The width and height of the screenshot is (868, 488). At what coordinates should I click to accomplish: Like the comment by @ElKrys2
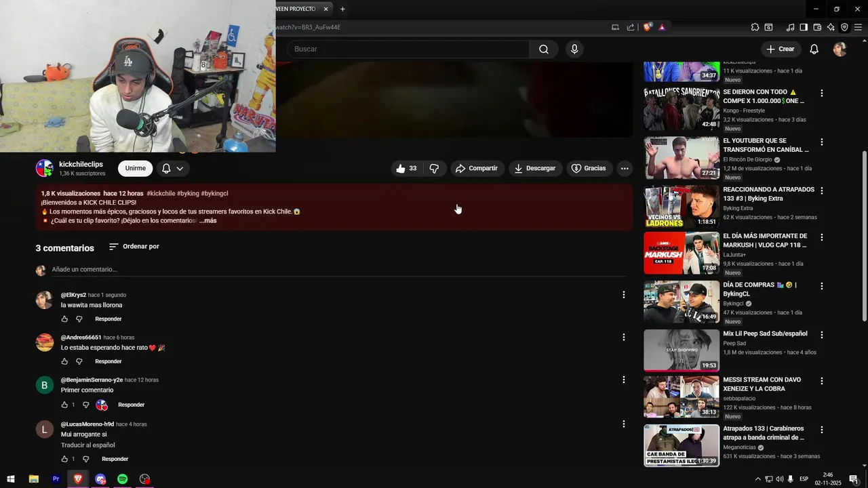64,319
